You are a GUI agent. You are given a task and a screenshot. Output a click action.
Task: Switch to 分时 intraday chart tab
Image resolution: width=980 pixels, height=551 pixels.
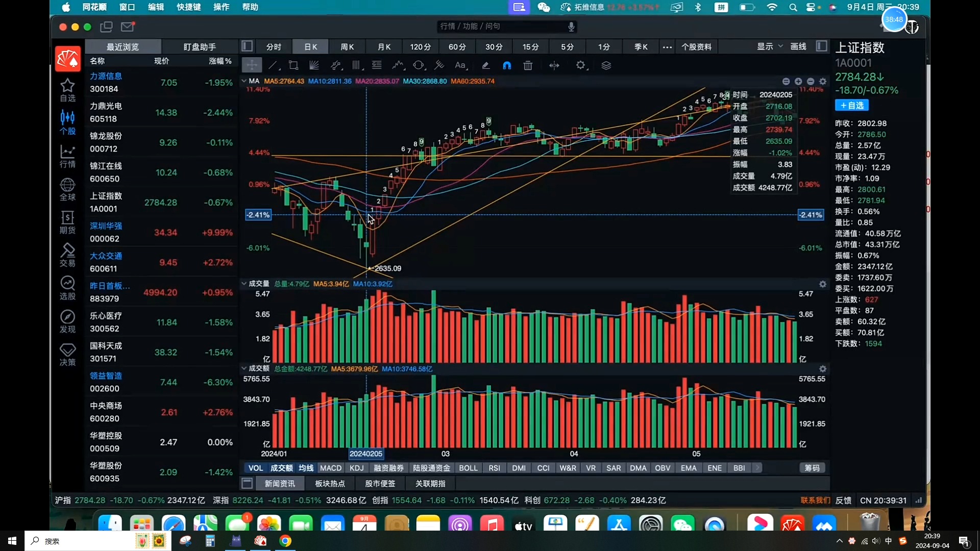click(274, 47)
